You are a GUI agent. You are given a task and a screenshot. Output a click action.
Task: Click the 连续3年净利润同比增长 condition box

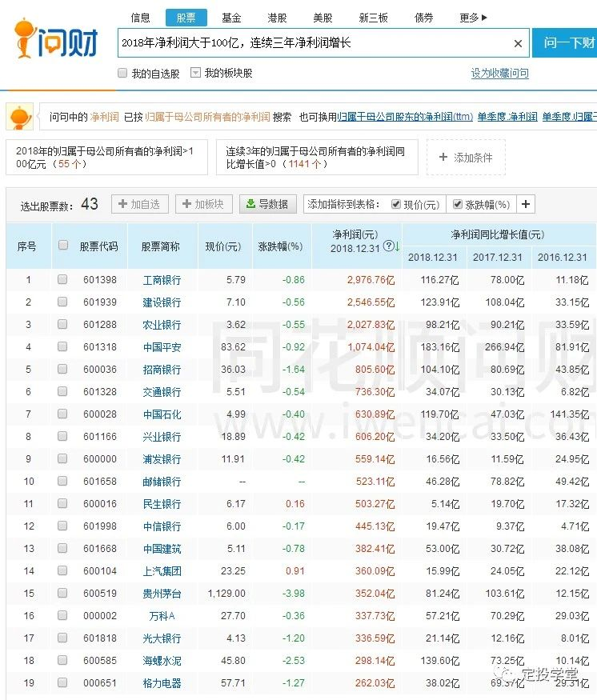tap(317, 157)
